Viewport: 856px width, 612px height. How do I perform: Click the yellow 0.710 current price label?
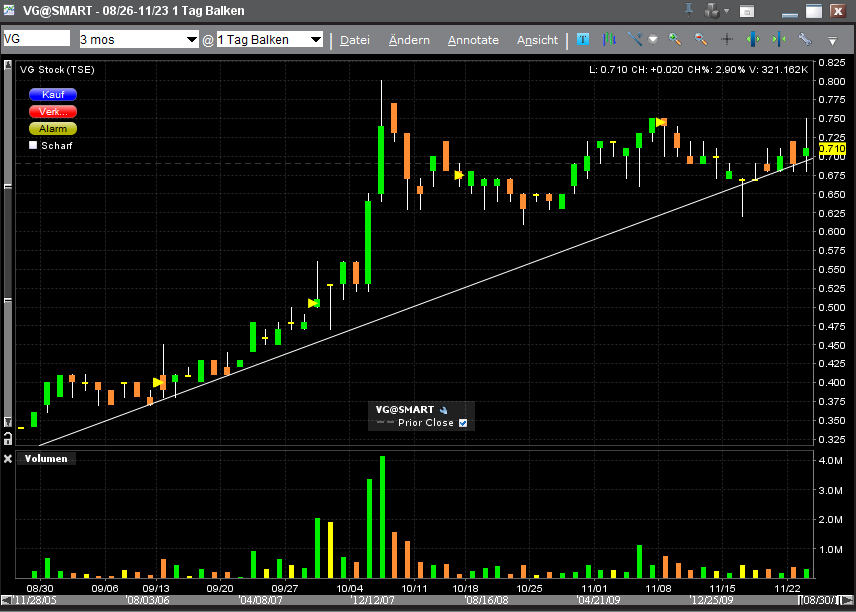(832, 148)
